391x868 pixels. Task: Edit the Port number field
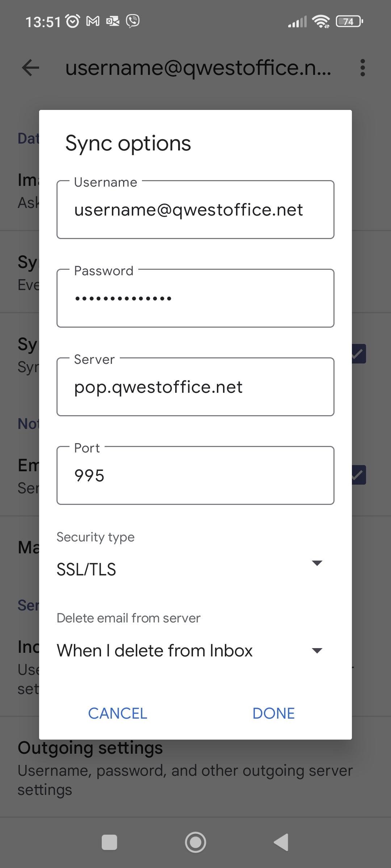tap(195, 475)
